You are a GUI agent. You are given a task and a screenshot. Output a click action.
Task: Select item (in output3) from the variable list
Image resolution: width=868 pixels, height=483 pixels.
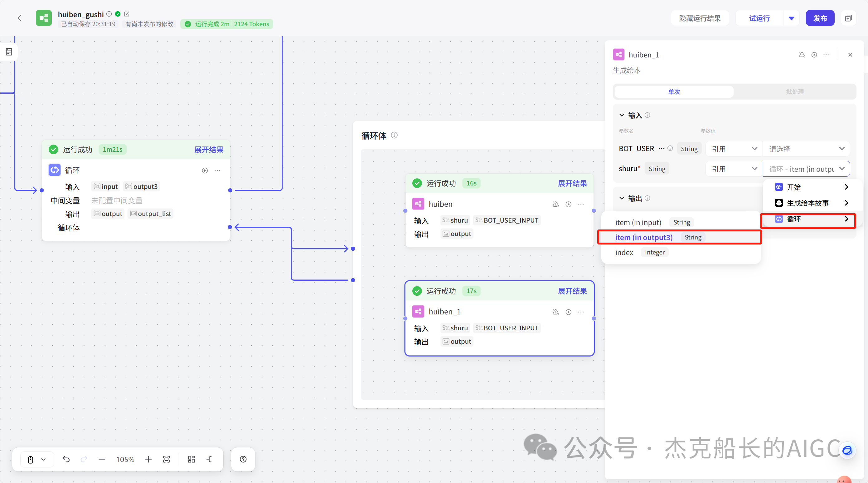(x=644, y=237)
